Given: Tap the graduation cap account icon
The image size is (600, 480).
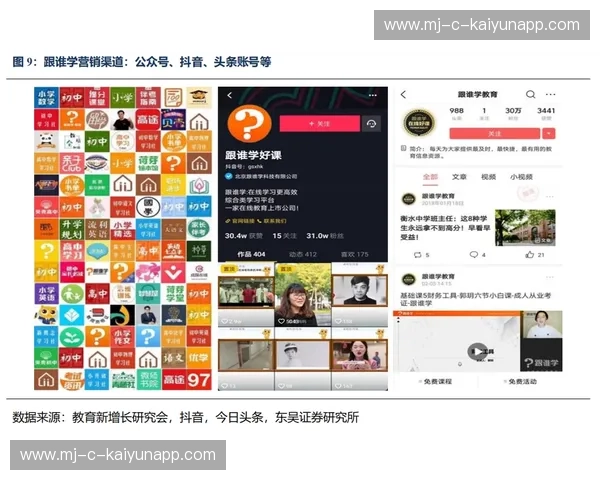Looking at the screenshot, I should (199, 97).
